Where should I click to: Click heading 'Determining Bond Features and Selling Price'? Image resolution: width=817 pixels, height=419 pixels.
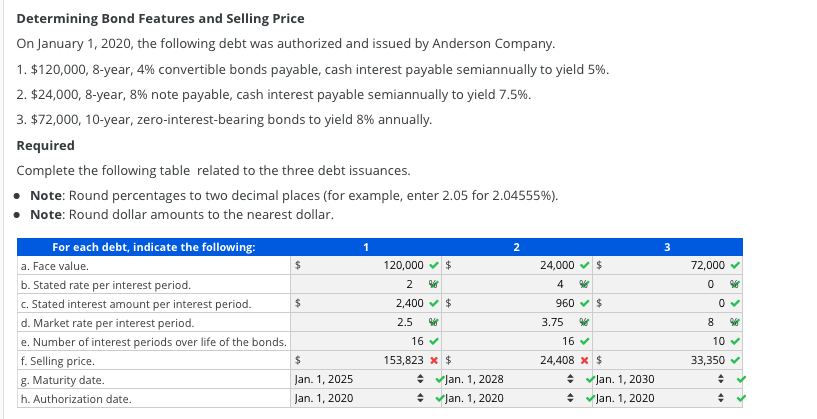pyautogui.click(x=160, y=19)
